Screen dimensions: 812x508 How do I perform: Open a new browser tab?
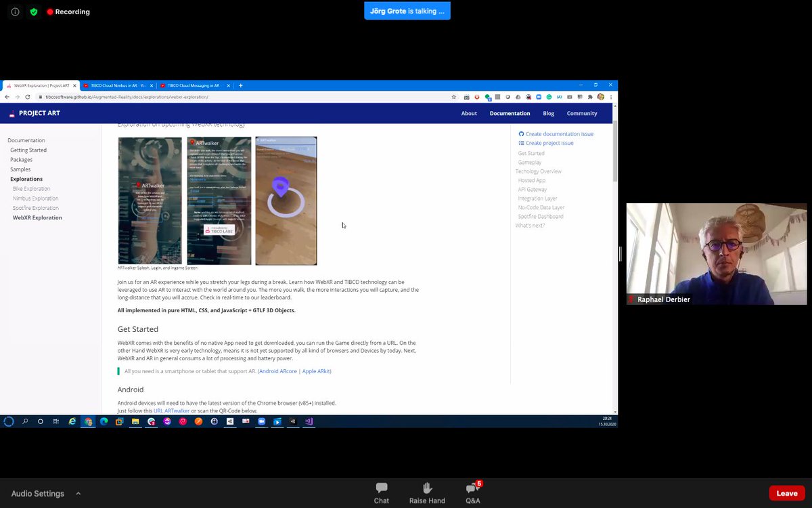pyautogui.click(x=240, y=85)
